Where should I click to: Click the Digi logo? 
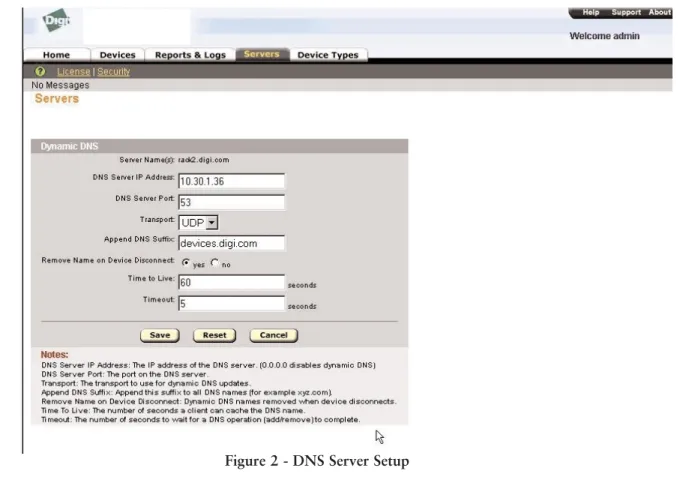click(x=56, y=20)
